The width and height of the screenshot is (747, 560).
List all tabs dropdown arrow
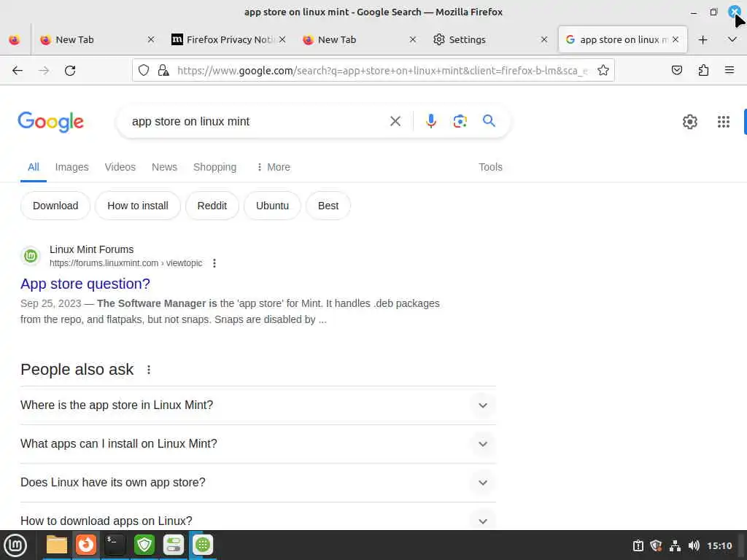732,39
